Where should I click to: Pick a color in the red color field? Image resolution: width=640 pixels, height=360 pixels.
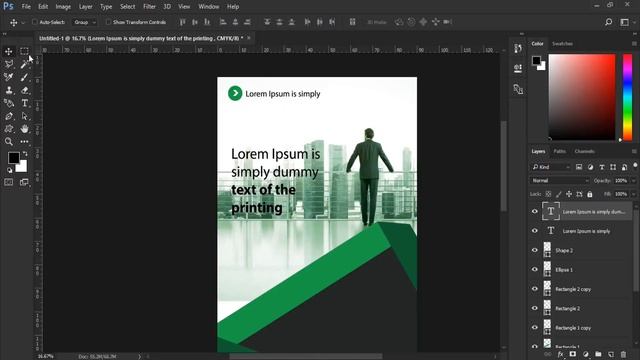click(582, 97)
